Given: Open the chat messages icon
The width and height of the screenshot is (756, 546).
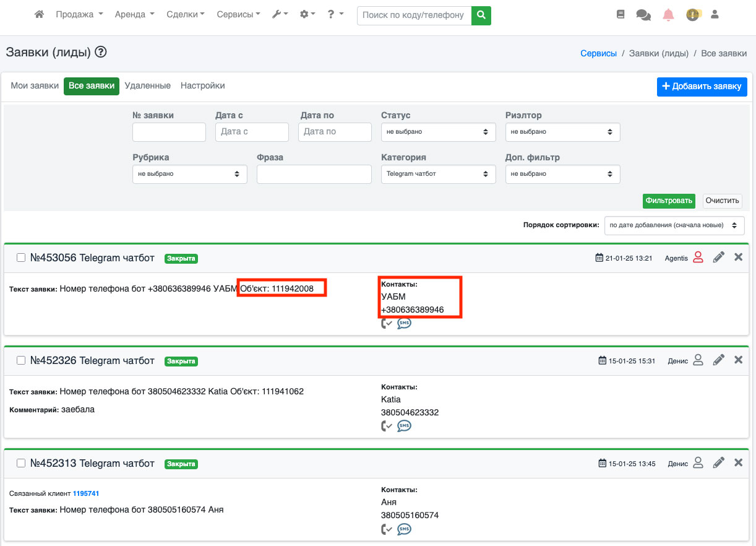Looking at the screenshot, I should click(643, 15).
